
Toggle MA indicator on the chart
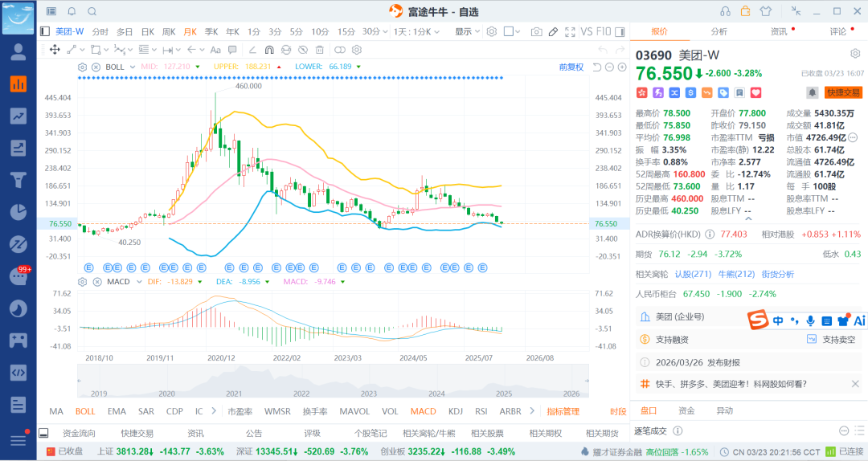click(x=56, y=411)
